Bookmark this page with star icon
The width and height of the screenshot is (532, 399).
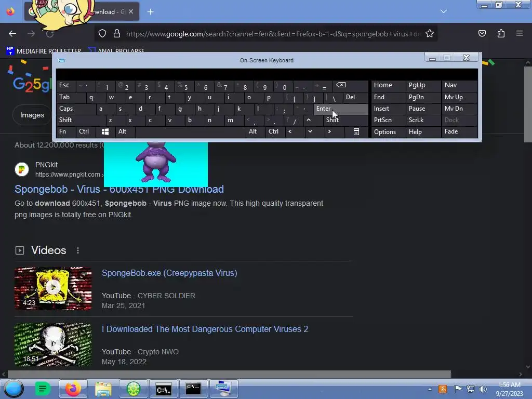(430, 34)
